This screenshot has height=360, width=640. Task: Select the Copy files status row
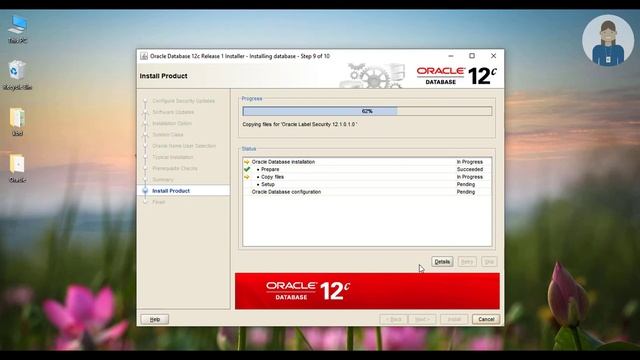point(367,177)
